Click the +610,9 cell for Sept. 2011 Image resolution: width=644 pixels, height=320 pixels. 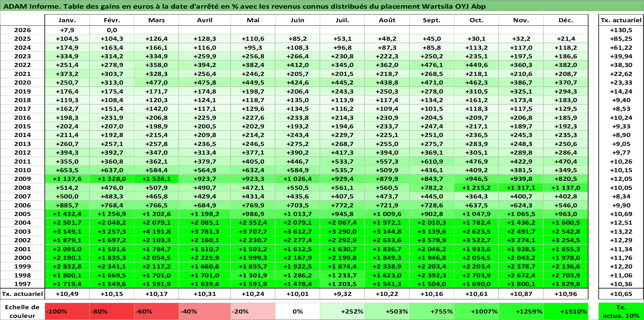(x=432, y=161)
